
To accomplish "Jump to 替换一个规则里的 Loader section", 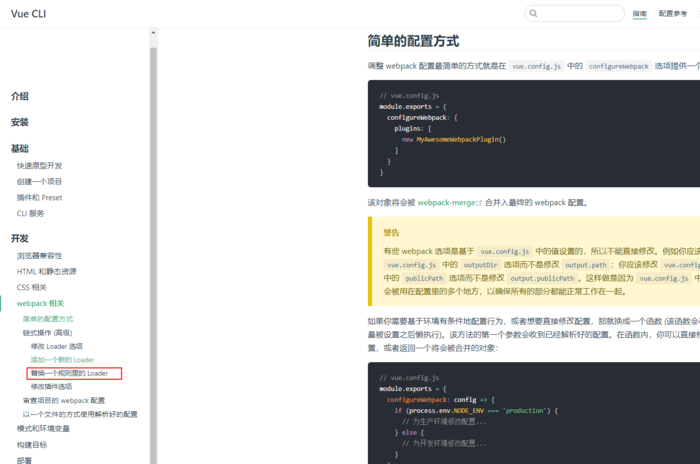I will point(69,373).
